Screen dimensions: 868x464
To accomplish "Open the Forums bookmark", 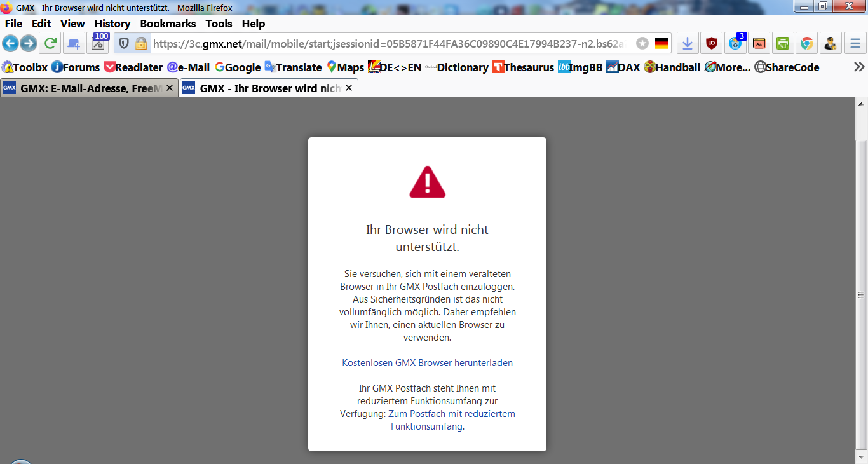I will coord(76,67).
